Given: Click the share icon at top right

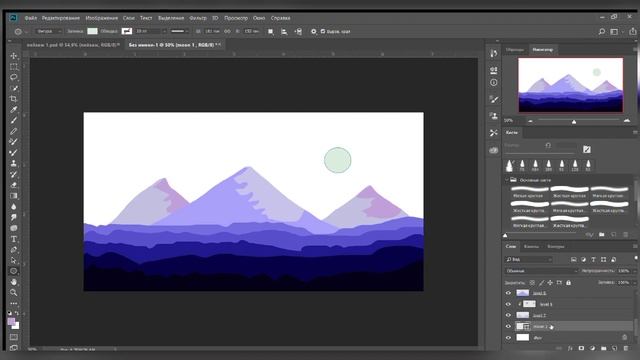Looking at the screenshot, I should pyautogui.click(x=632, y=31).
